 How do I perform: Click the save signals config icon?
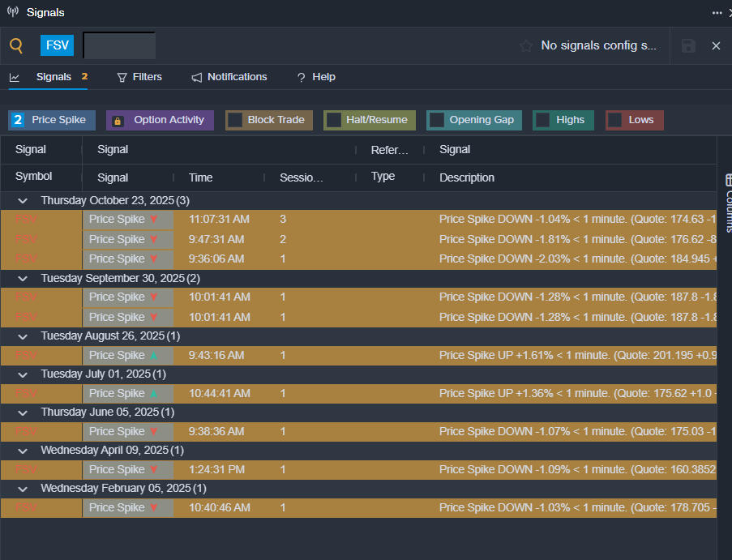click(688, 46)
